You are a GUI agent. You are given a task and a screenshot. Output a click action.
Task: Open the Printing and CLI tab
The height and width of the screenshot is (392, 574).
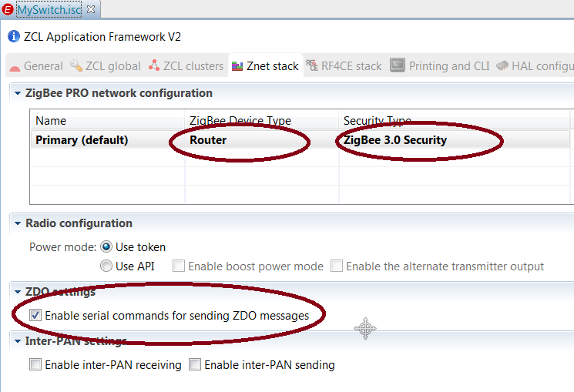440,66
